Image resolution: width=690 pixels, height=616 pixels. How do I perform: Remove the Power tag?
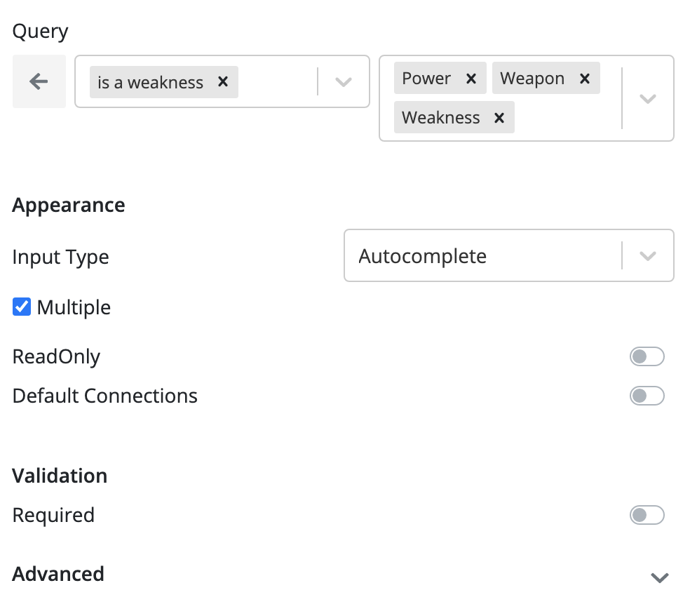[x=471, y=79]
